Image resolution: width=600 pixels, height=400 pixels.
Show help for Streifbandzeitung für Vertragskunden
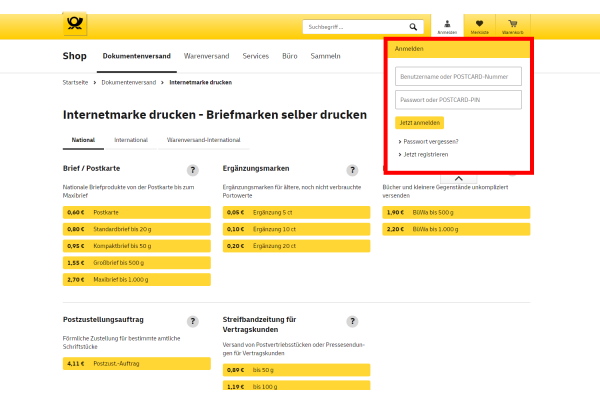[352, 321]
